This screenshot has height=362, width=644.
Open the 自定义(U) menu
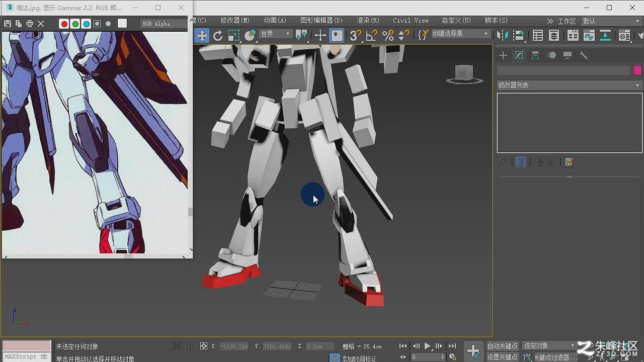456,21
